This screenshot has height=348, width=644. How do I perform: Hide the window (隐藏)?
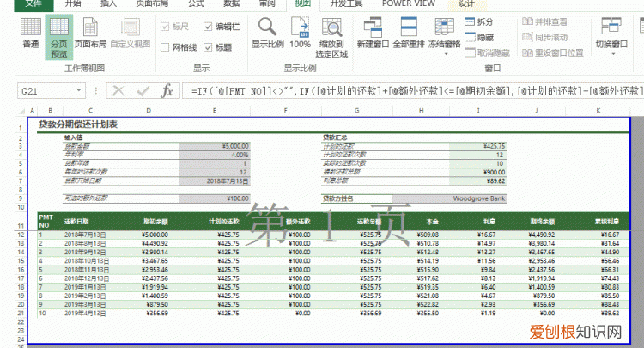479,38
